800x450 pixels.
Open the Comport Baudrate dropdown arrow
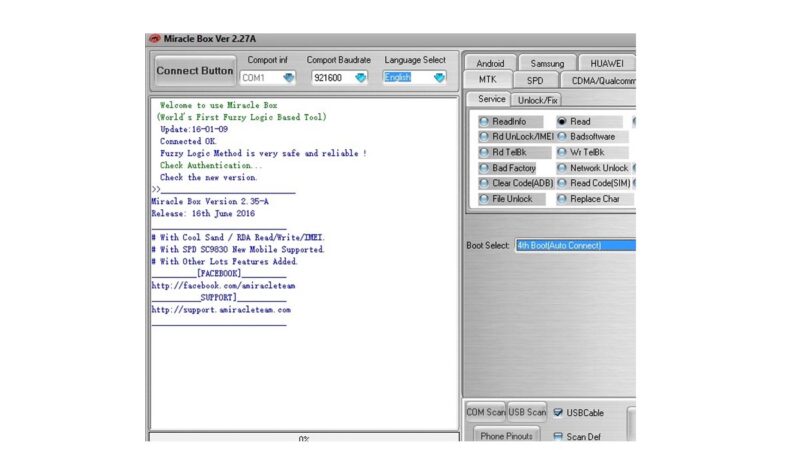coord(361,78)
